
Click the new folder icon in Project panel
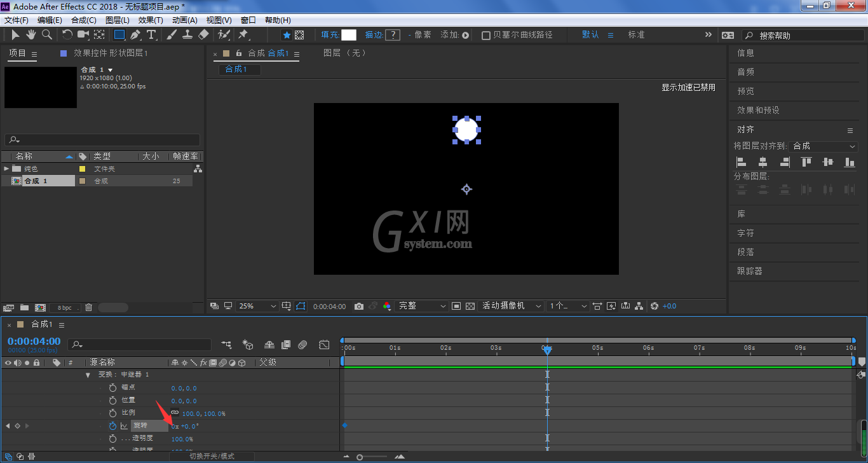point(24,307)
